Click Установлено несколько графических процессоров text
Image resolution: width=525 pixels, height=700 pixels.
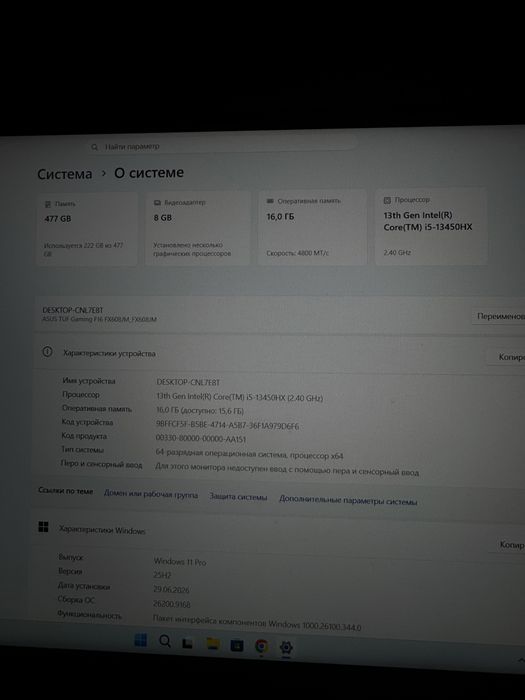pos(192,249)
